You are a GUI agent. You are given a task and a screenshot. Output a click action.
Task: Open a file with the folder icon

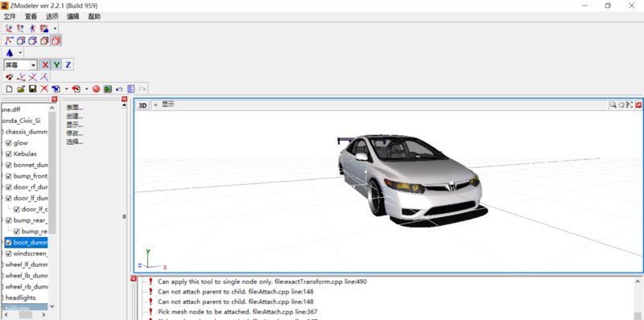[x=21, y=88]
